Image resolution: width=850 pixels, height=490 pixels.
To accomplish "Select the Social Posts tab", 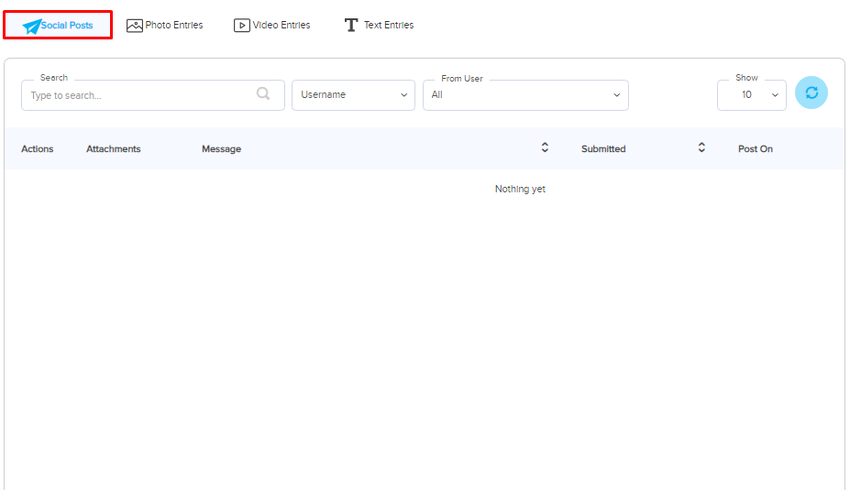I will [x=67, y=25].
